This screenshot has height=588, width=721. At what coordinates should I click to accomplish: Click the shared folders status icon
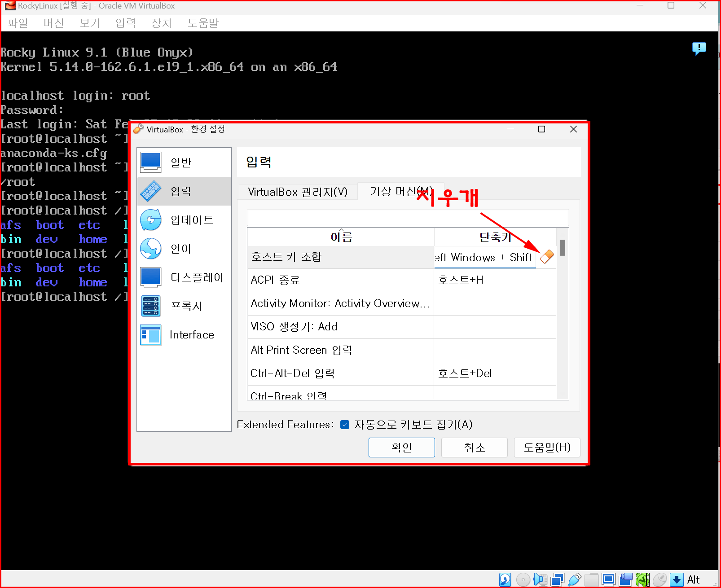[591, 579]
